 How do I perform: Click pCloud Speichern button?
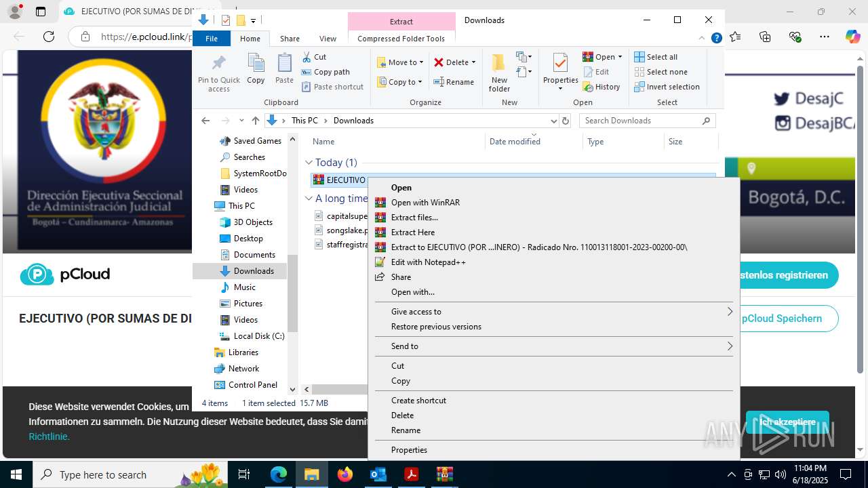[x=782, y=319]
